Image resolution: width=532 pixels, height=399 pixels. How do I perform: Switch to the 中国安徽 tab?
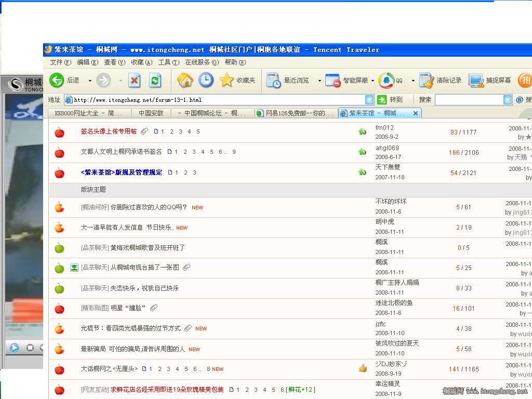151,113
